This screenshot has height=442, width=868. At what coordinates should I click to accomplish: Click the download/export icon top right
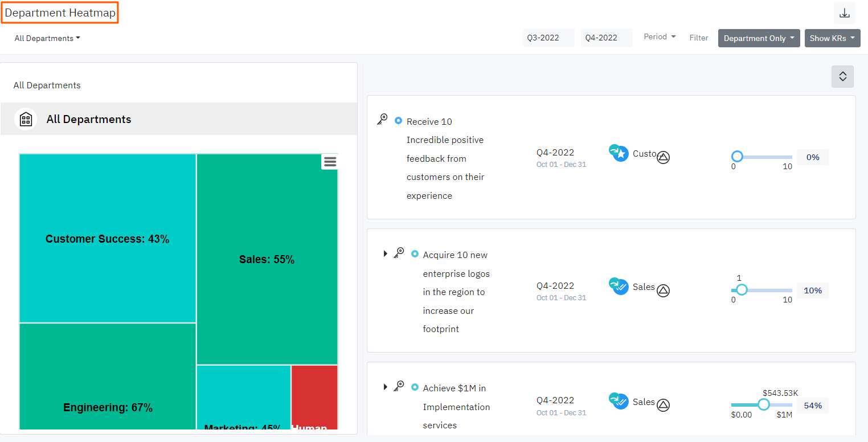click(x=845, y=13)
